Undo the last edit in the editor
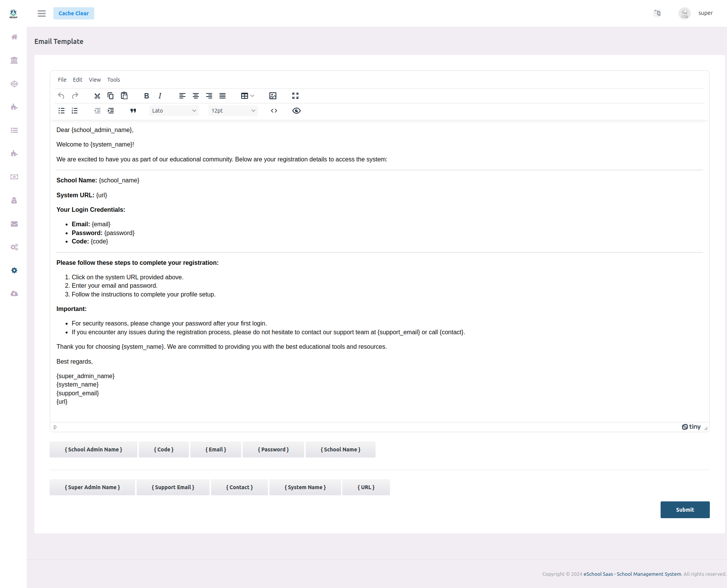This screenshot has width=727, height=588. tap(61, 96)
